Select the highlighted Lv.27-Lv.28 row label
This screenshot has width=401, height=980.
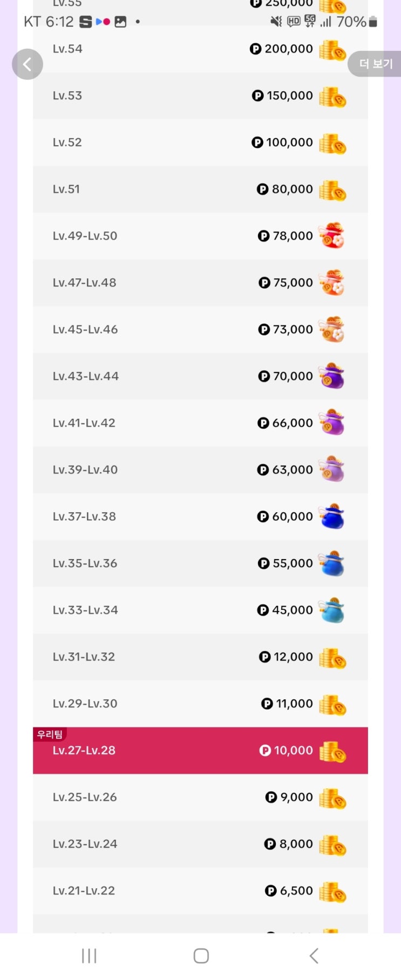[x=84, y=751]
